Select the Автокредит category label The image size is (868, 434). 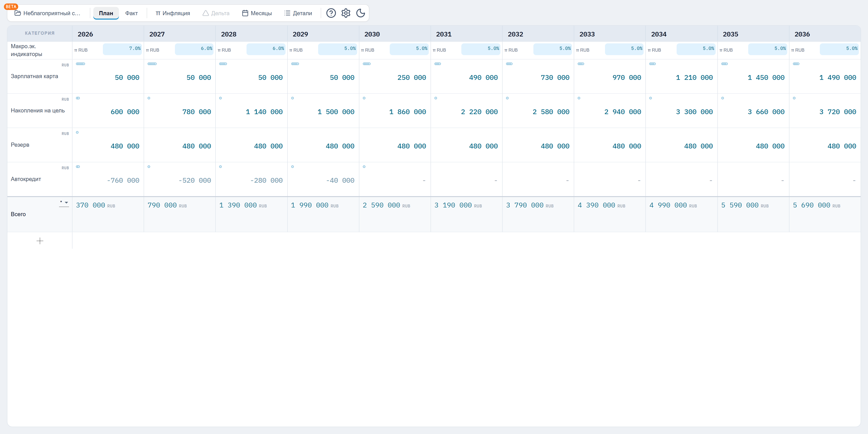coord(26,179)
